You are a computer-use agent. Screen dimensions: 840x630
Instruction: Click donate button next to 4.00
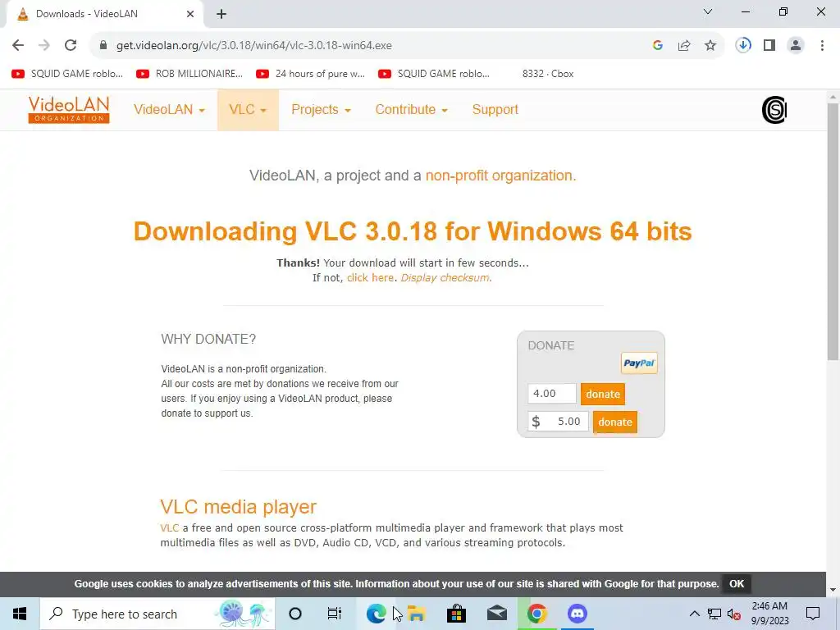(603, 395)
